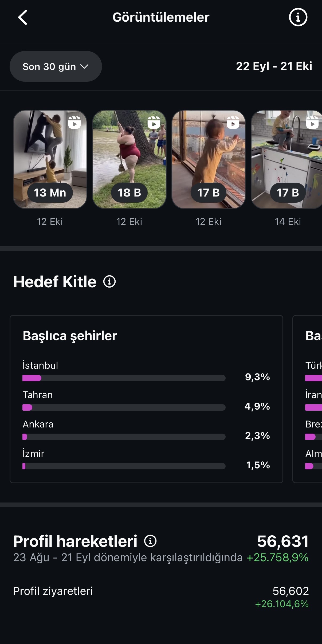This screenshot has height=644, width=322.
Task: Tap the Tahran percentage bar
Action: coord(124,407)
